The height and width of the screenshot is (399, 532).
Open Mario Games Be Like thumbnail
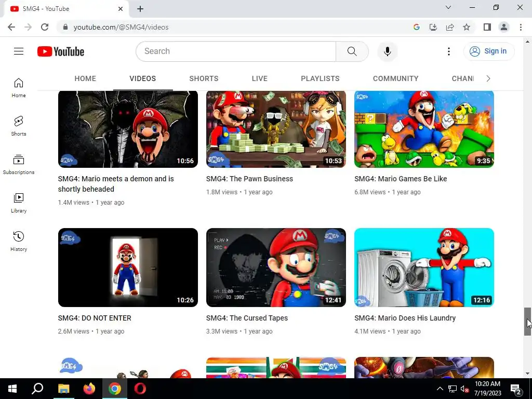click(x=424, y=129)
